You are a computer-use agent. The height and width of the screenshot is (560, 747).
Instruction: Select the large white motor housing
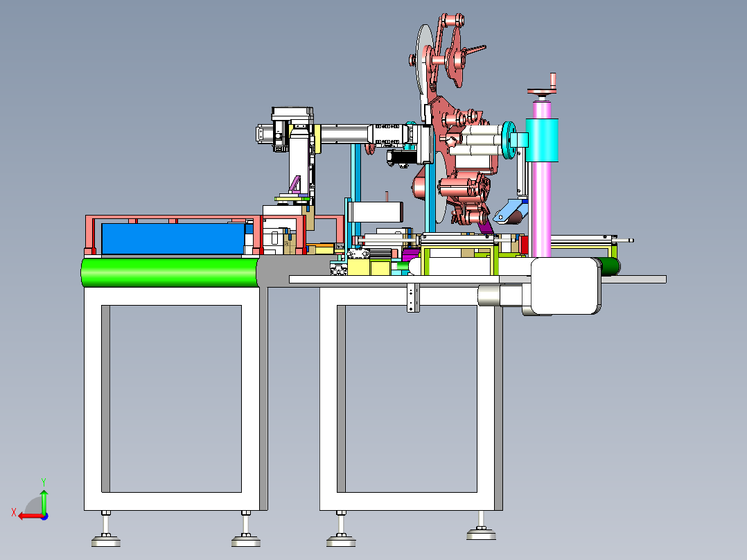tap(565, 286)
